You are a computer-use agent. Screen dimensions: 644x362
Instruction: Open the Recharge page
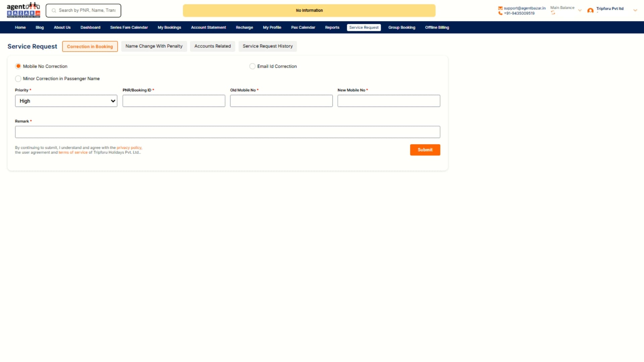pyautogui.click(x=244, y=27)
